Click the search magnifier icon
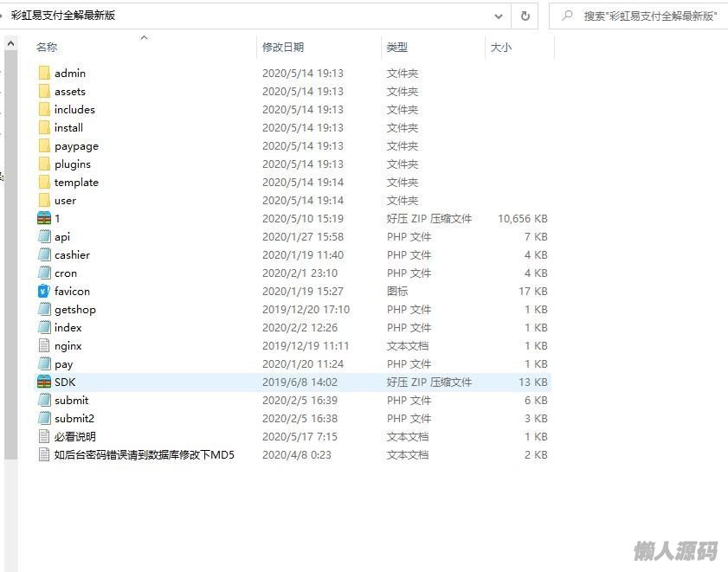This screenshot has width=728, height=572. click(567, 16)
